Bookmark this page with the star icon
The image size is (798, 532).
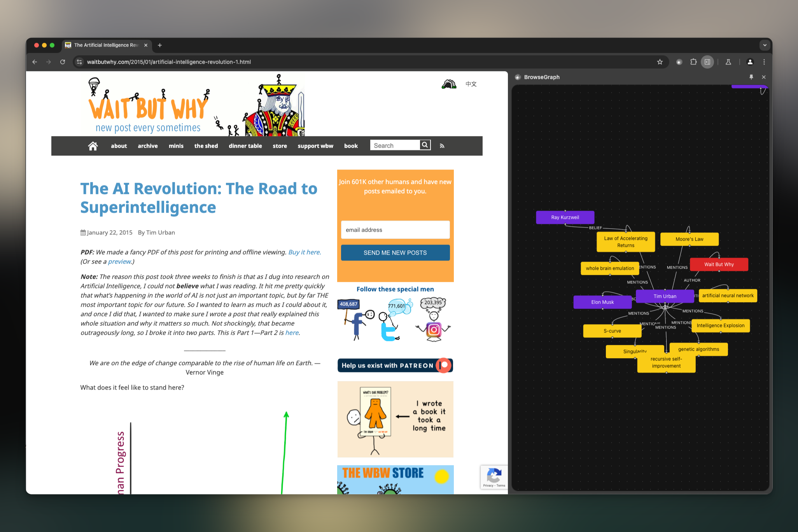(660, 62)
